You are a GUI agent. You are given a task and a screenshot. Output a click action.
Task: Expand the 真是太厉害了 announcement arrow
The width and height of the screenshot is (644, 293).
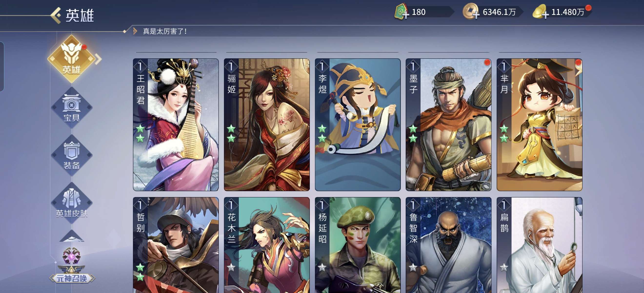click(x=135, y=31)
